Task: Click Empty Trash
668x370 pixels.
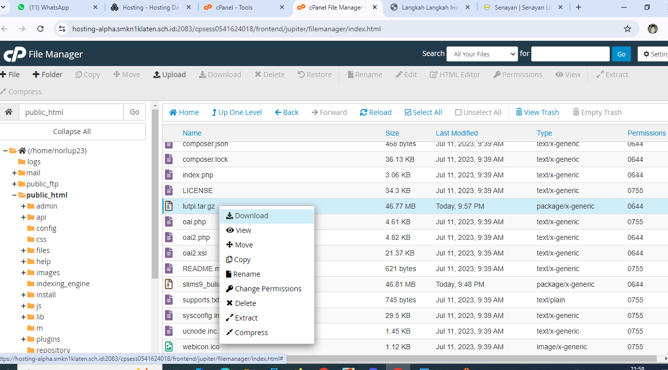Action: click(x=597, y=112)
